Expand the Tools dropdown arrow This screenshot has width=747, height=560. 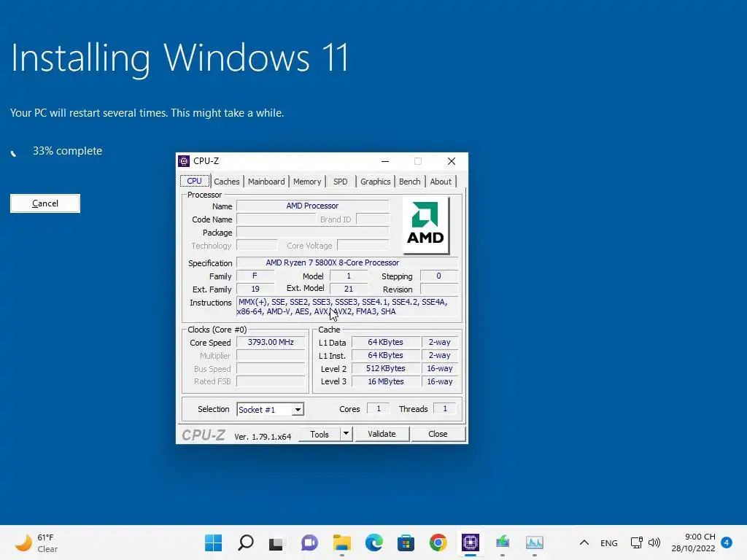tap(347, 434)
